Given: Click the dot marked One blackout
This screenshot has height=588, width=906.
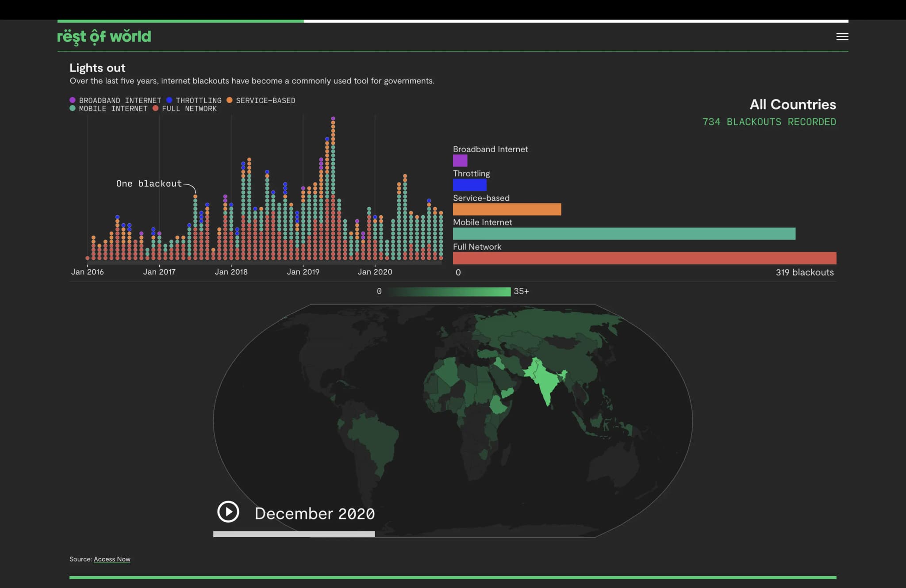Looking at the screenshot, I should pyautogui.click(x=195, y=196).
